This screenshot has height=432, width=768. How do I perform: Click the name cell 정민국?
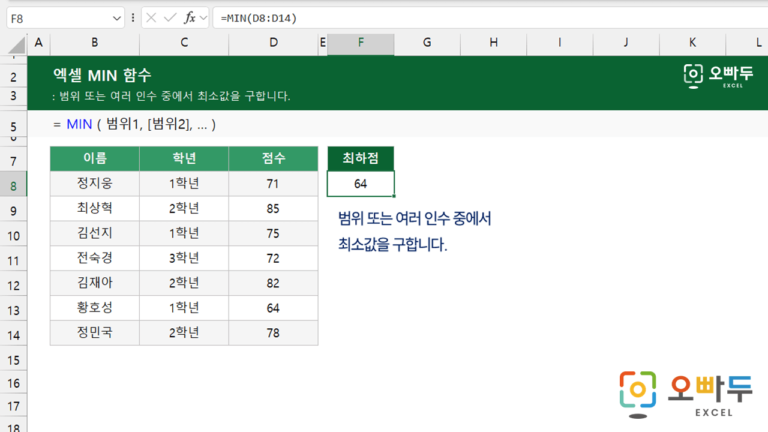tap(95, 333)
